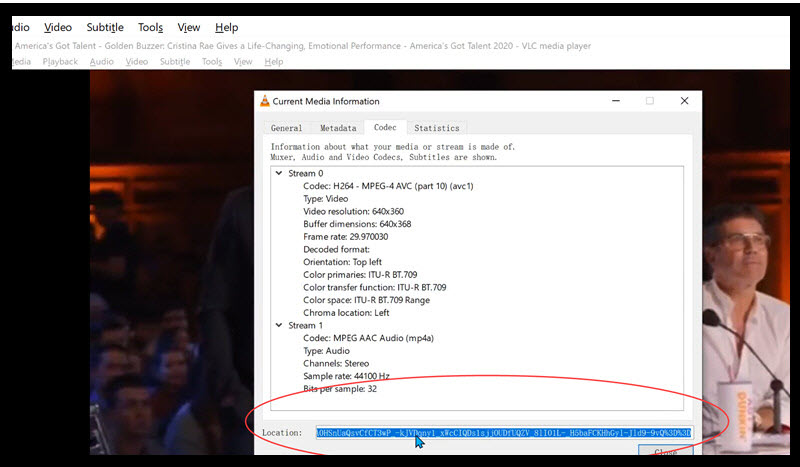This screenshot has width=800, height=467.
Task: Select the Codec tab
Action: click(385, 127)
